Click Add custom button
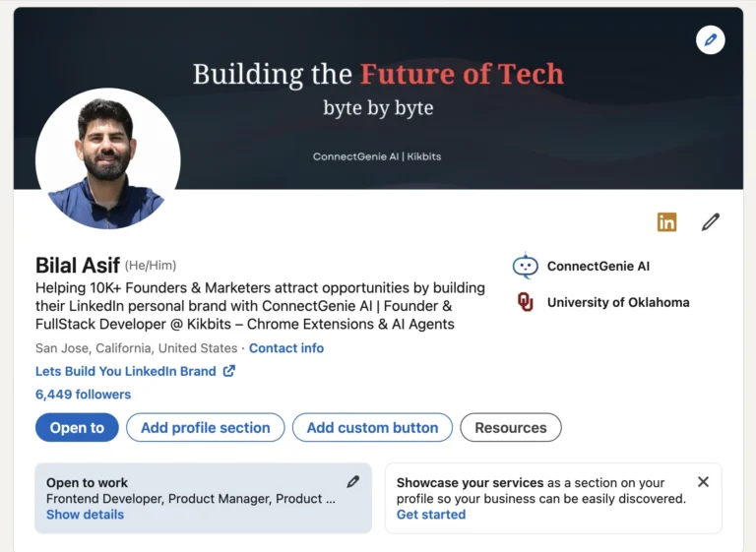 click(372, 428)
